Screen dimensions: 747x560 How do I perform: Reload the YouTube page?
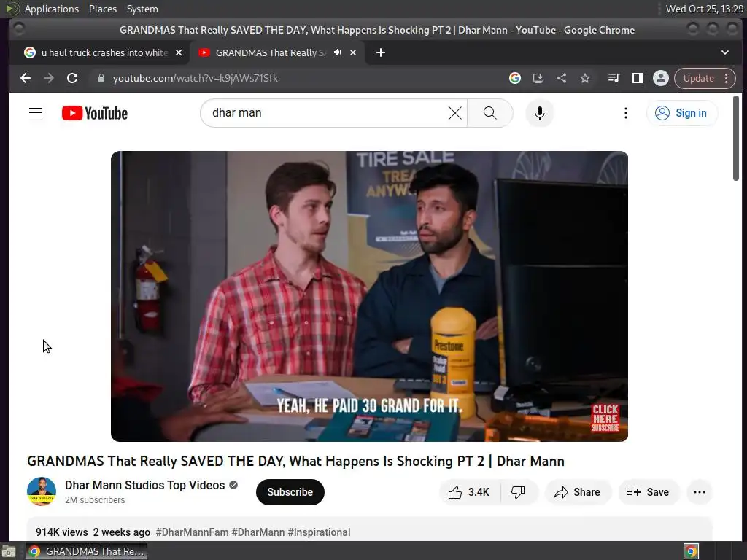(72, 78)
